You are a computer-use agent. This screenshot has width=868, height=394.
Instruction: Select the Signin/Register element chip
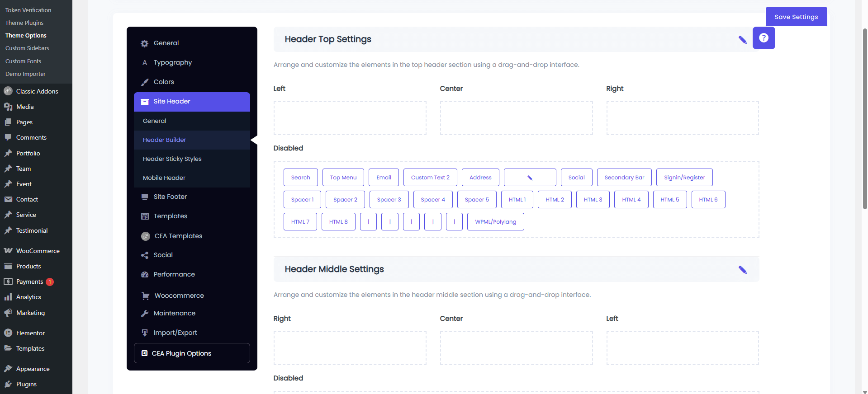coord(684,178)
